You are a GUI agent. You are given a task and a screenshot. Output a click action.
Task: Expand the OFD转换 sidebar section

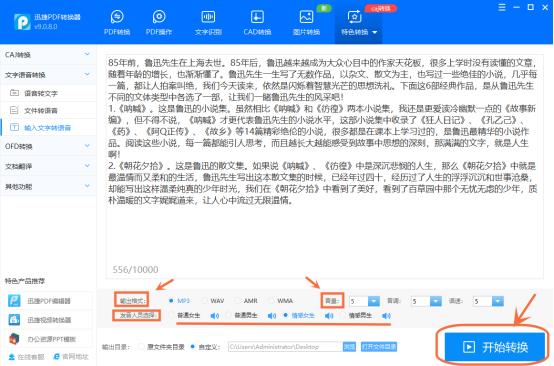click(48, 146)
